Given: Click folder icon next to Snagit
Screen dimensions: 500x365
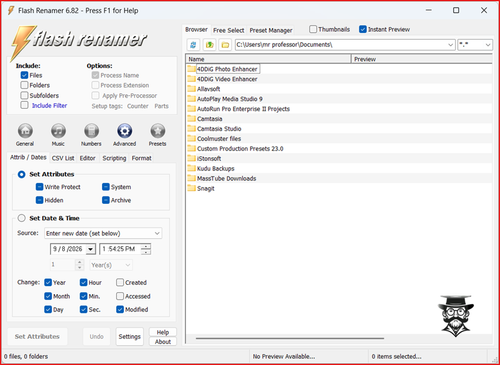Looking at the screenshot, I should click(x=191, y=188).
